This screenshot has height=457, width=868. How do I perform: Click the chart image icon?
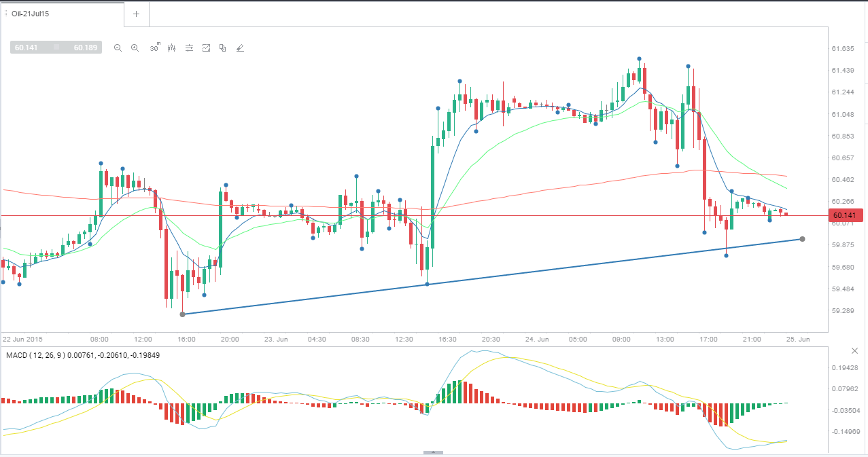point(206,48)
